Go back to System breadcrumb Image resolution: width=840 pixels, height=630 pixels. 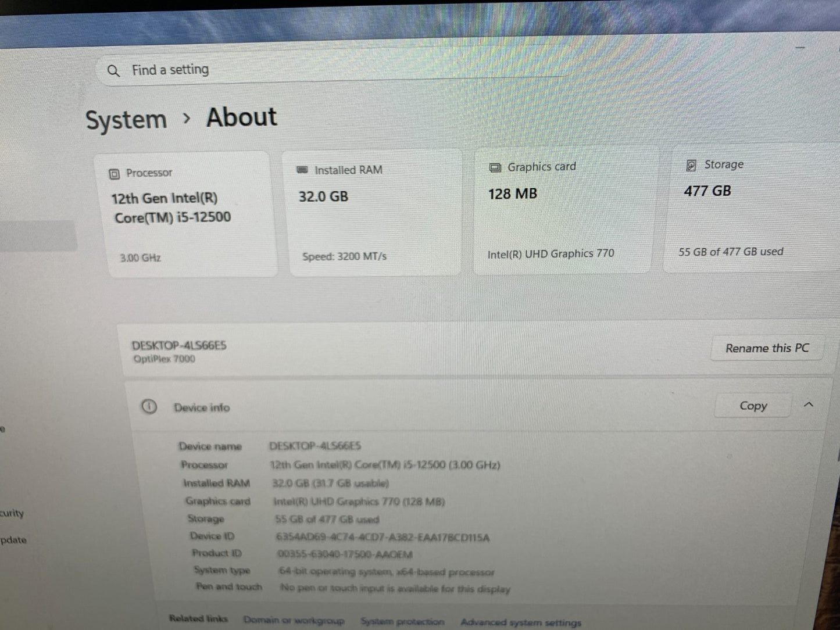pyautogui.click(x=126, y=120)
